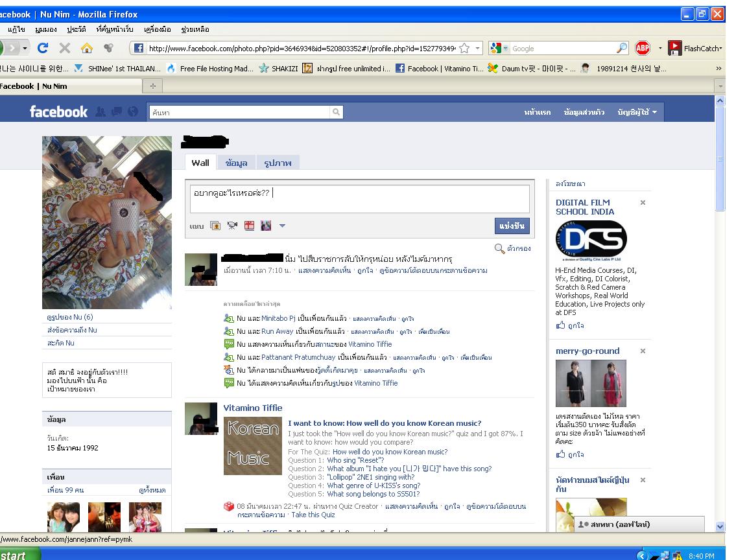Click the Google search box

click(562, 48)
